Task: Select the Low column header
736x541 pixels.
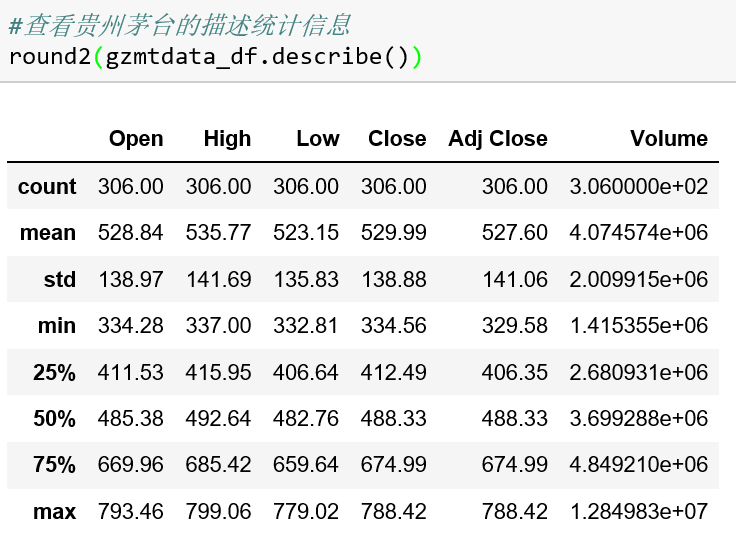Action: pyautogui.click(x=318, y=138)
